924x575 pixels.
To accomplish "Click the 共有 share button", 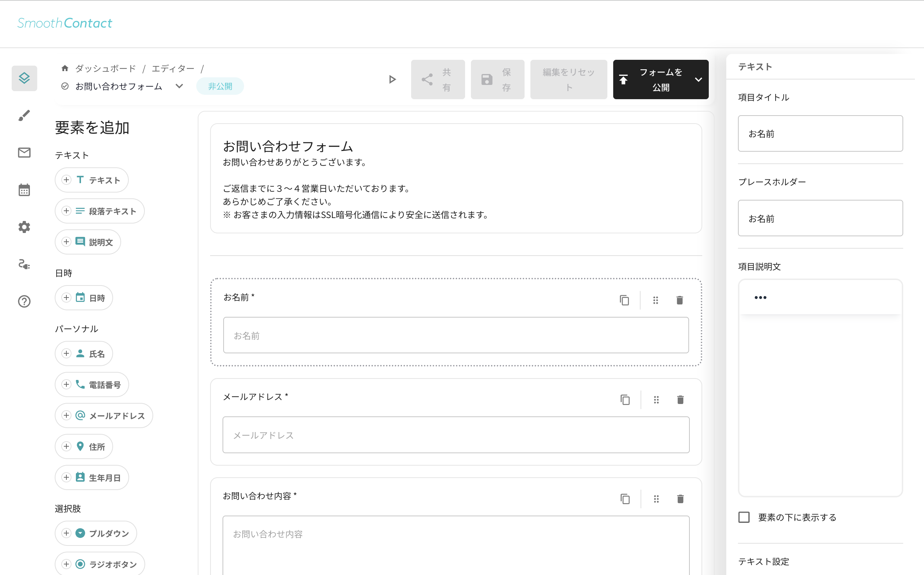I will (x=438, y=79).
